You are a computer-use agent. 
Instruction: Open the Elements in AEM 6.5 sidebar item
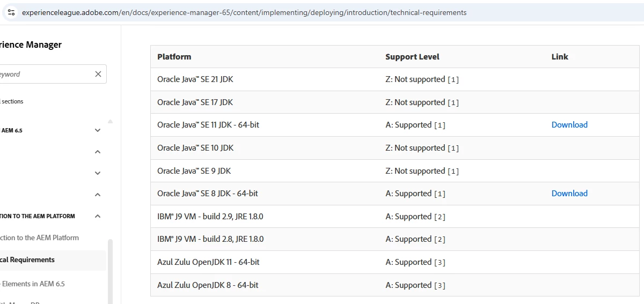(32, 284)
